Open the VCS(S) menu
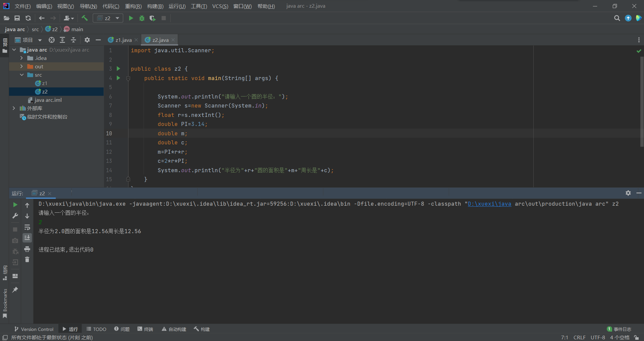This screenshot has height=341, width=644. click(220, 6)
